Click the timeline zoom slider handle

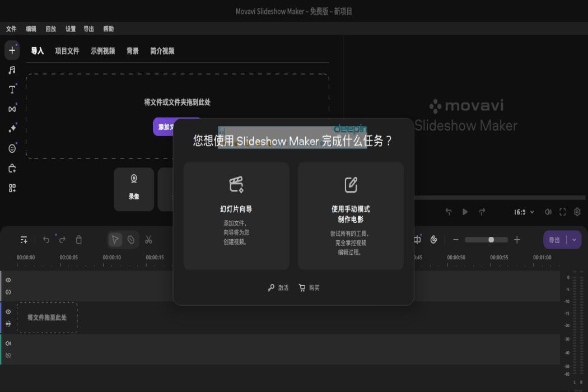[x=491, y=240]
